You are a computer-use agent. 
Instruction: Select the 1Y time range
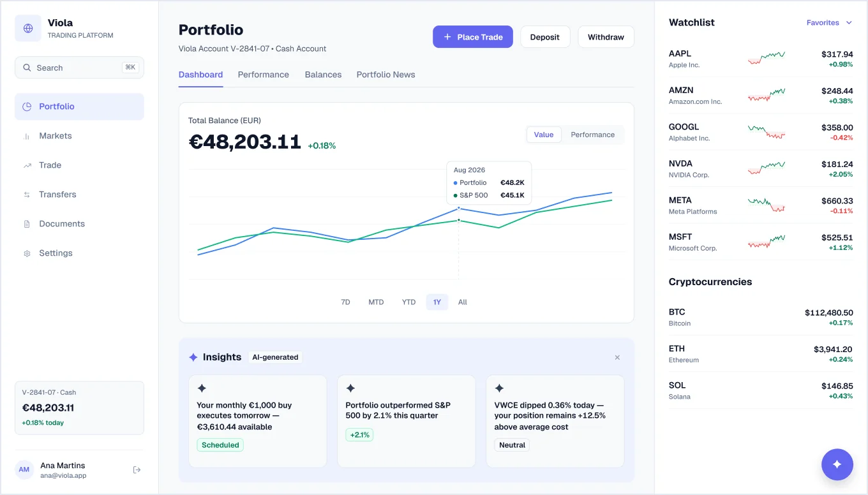[437, 302]
